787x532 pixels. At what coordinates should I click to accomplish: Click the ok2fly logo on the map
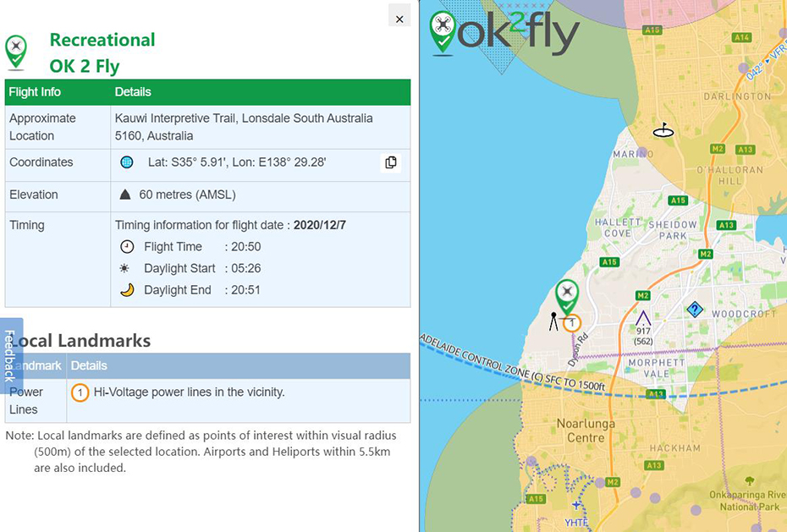tap(504, 33)
